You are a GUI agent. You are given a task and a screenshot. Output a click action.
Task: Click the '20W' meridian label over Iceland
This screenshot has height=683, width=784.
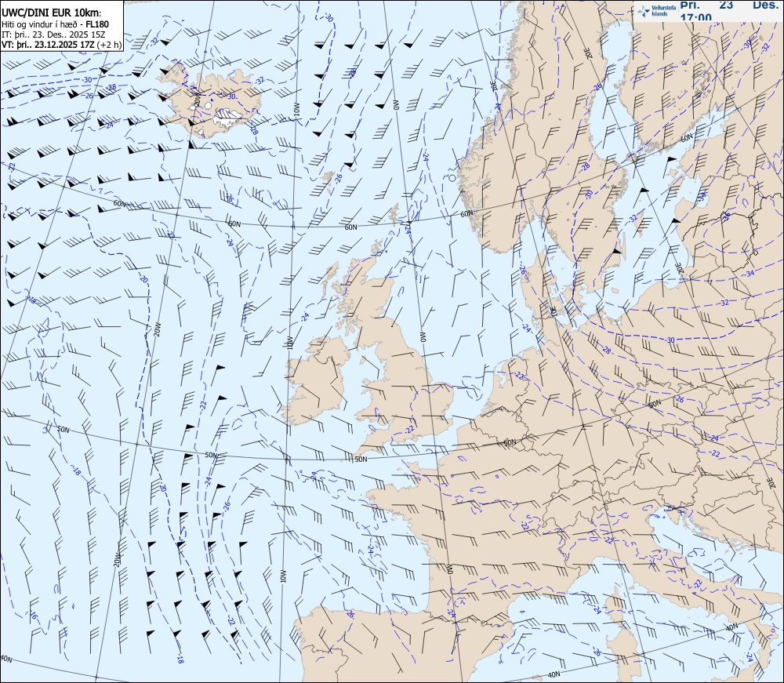(x=198, y=99)
